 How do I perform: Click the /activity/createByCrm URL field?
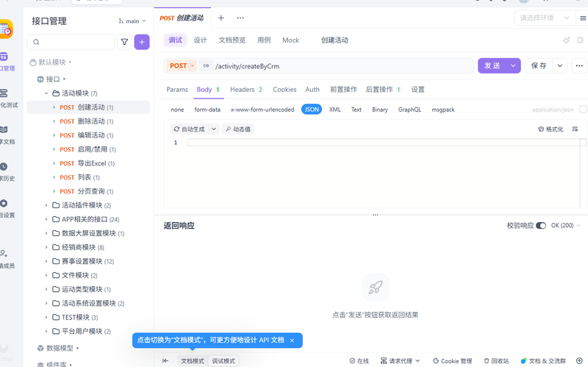click(343, 66)
